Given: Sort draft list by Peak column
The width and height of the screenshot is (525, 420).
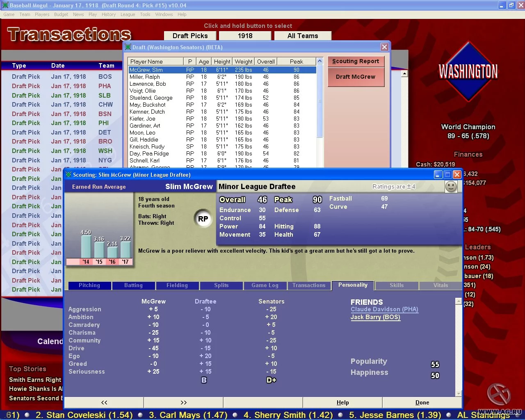Looking at the screenshot, I should [x=296, y=62].
